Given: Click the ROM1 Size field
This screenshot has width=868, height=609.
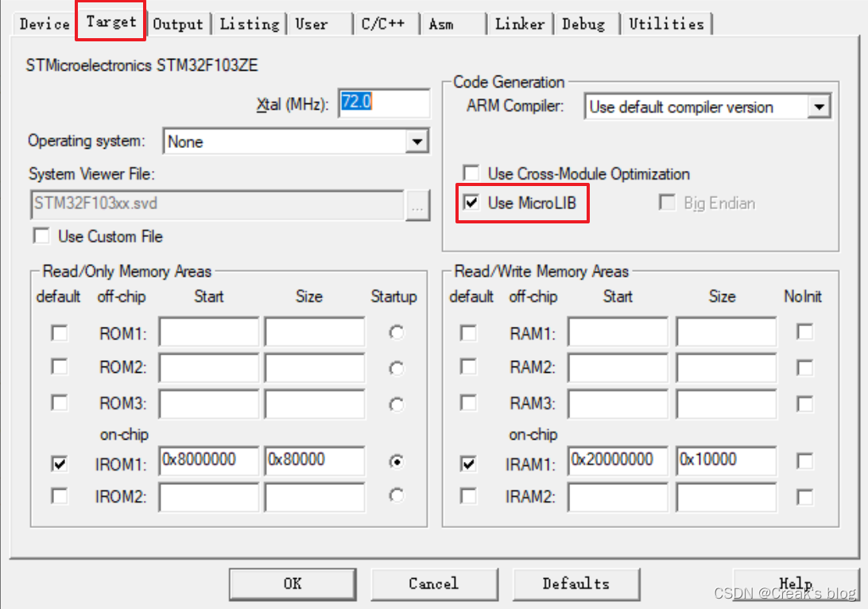Looking at the screenshot, I should (315, 332).
